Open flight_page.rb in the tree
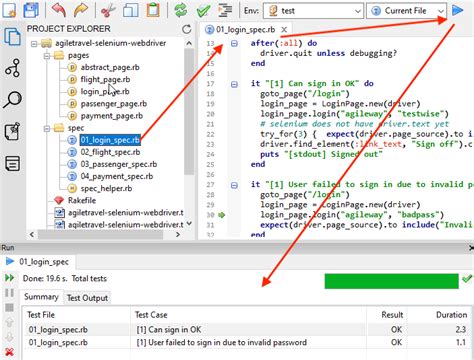 [105, 80]
